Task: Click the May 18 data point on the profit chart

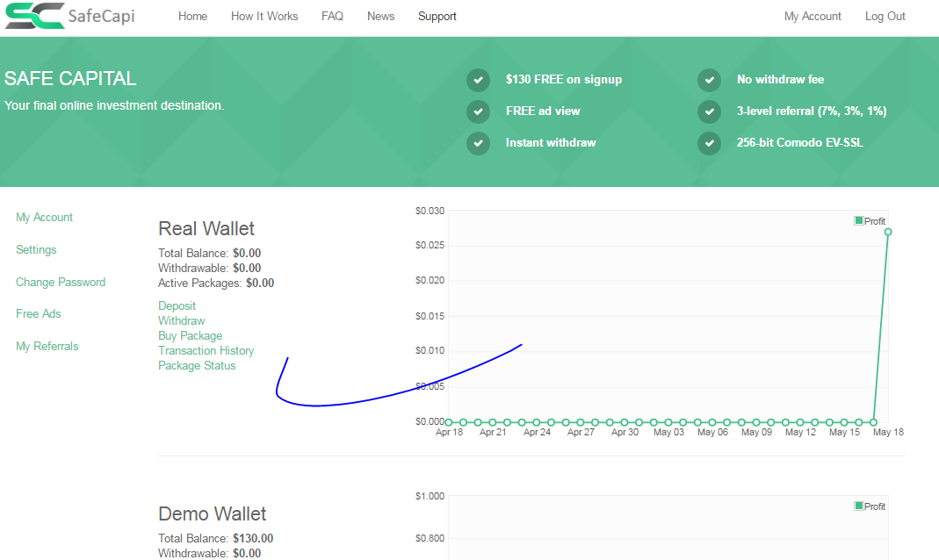Action: click(888, 232)
